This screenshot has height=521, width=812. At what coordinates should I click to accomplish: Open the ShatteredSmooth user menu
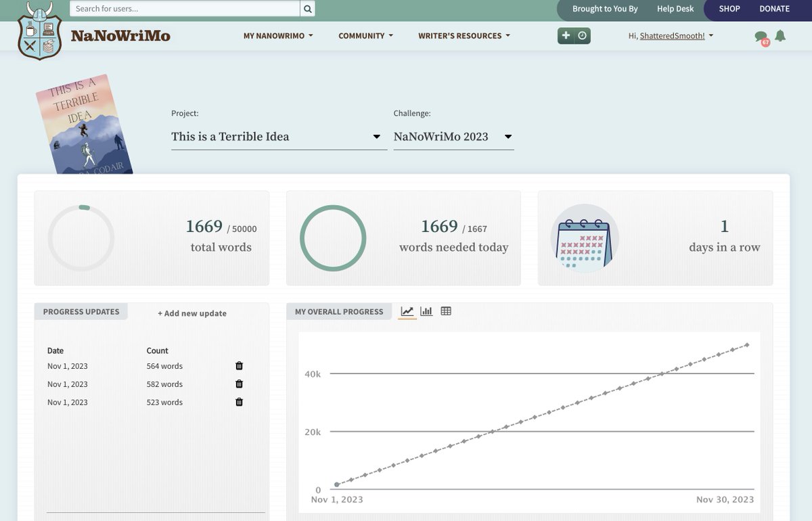671,36
